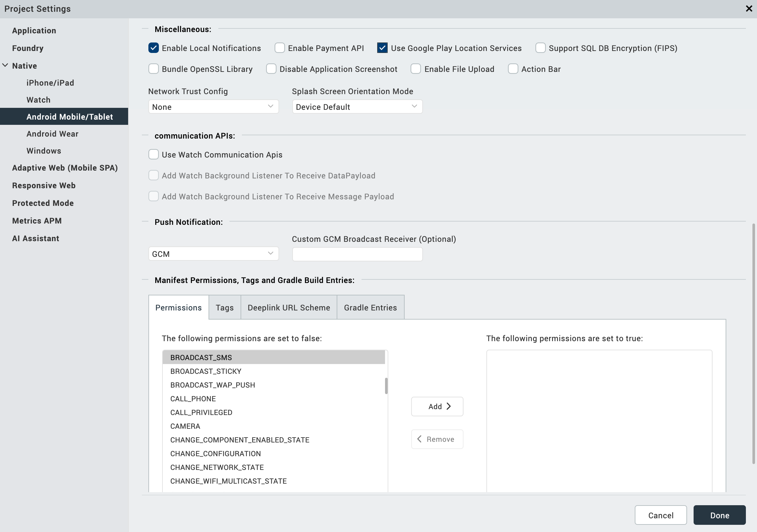
Task: Click the Remove permission button
Action: (437, 439)
